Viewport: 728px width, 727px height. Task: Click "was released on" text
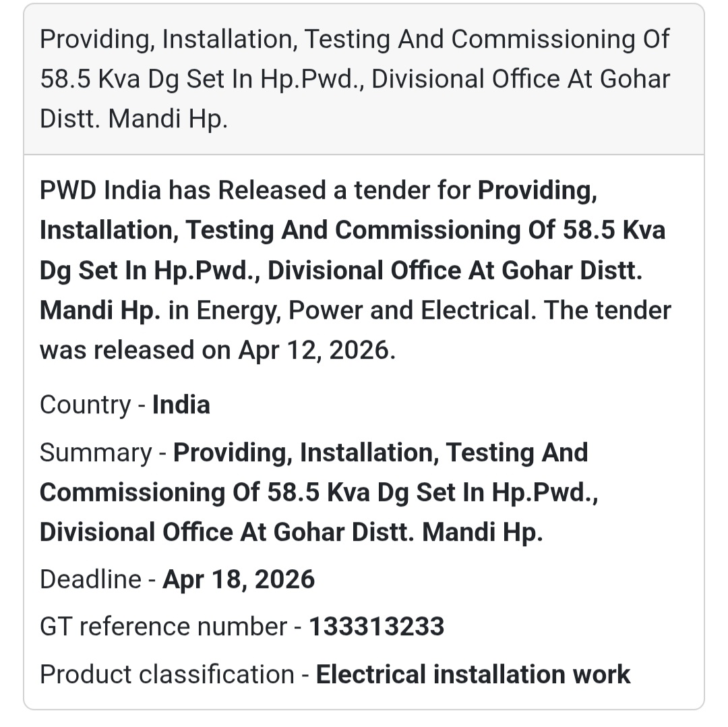135,350
